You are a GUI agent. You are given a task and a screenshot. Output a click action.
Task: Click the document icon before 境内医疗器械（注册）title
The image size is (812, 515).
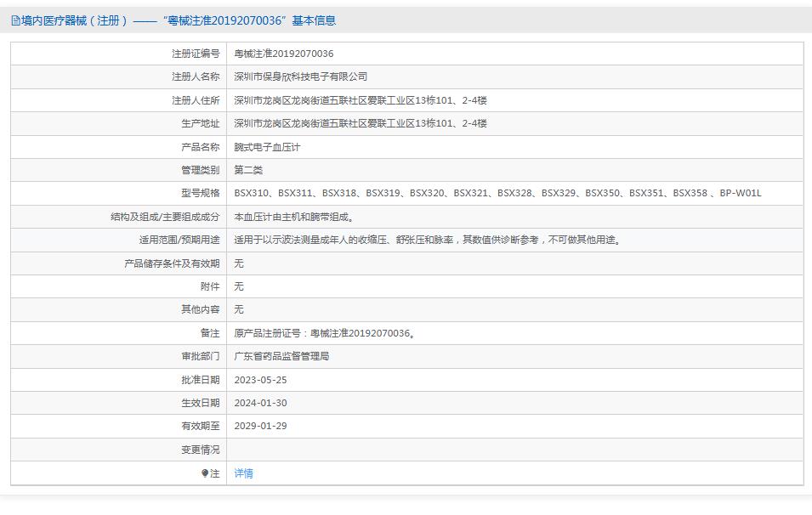click(x=14, y=19)
